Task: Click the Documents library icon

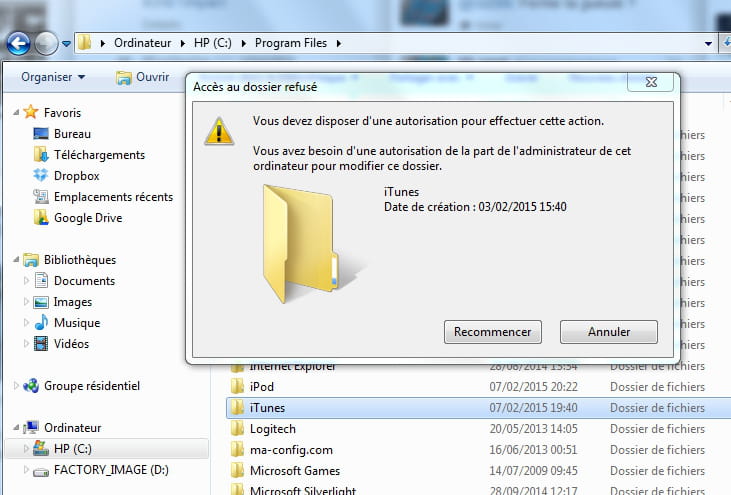Action: [x=41, y=280]
